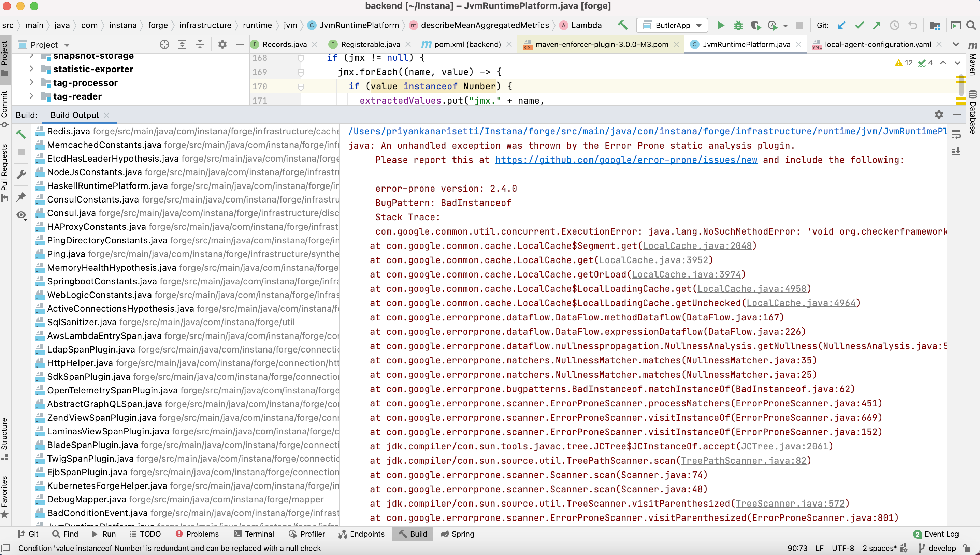Run ButlerApp with the green play icon
The height and width of the screenshot is (555, 980).
pyautogui.click(x=720, y=25)
